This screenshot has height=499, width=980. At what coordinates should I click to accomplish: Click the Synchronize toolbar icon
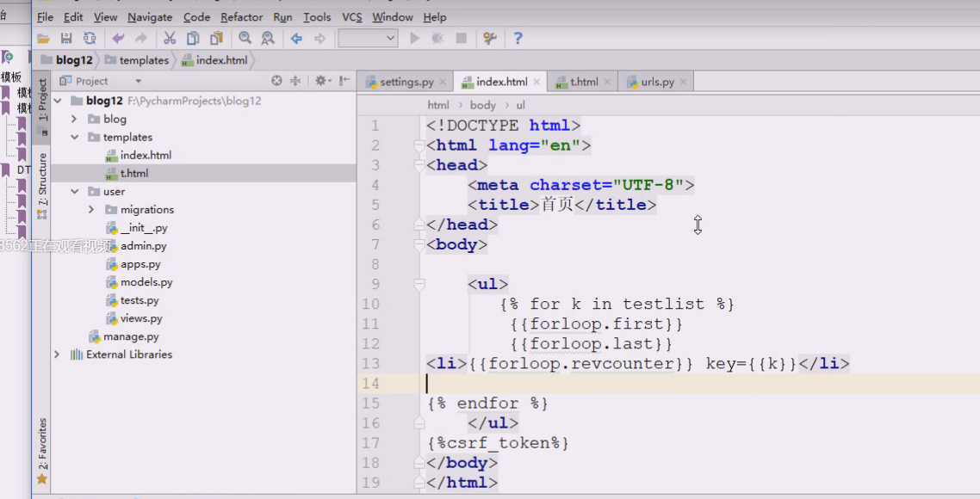[x=90, y=39]
